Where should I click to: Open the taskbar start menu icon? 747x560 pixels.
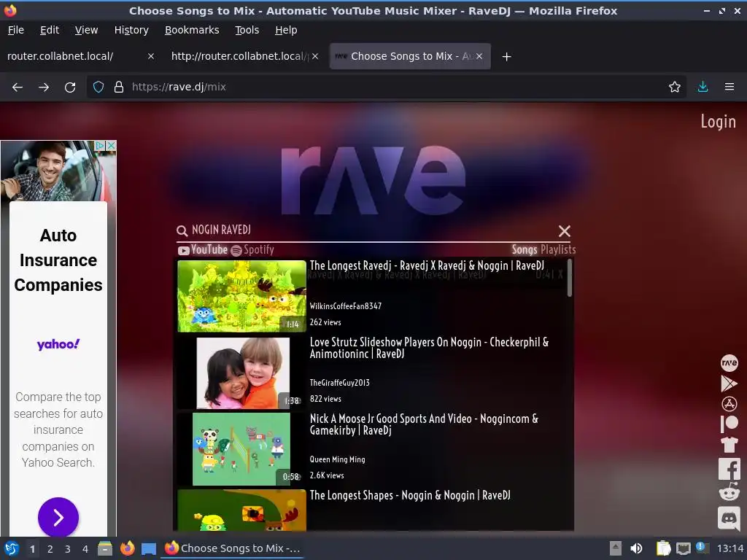pyautogui.click(x=12, y=548)
